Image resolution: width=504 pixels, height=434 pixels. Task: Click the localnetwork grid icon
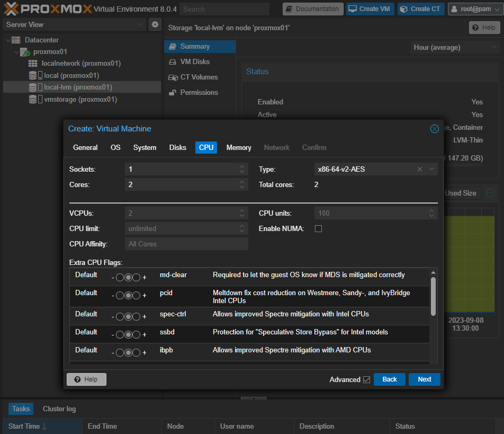coord(33,64)
